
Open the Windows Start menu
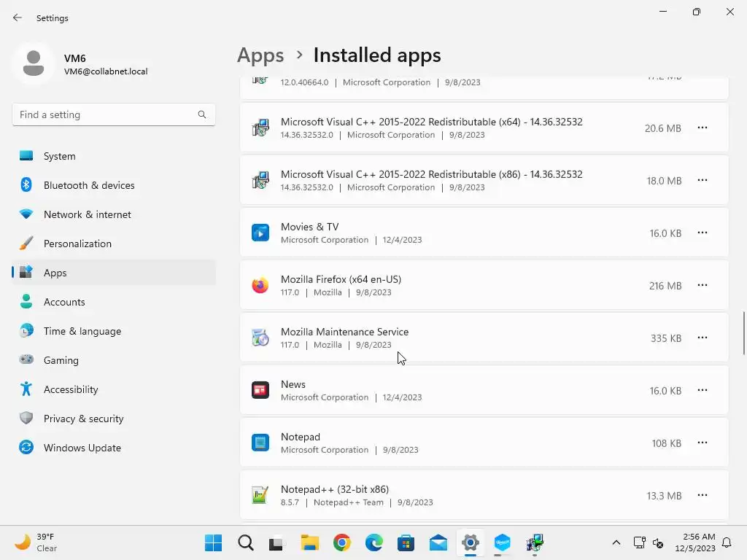[213, 542]
